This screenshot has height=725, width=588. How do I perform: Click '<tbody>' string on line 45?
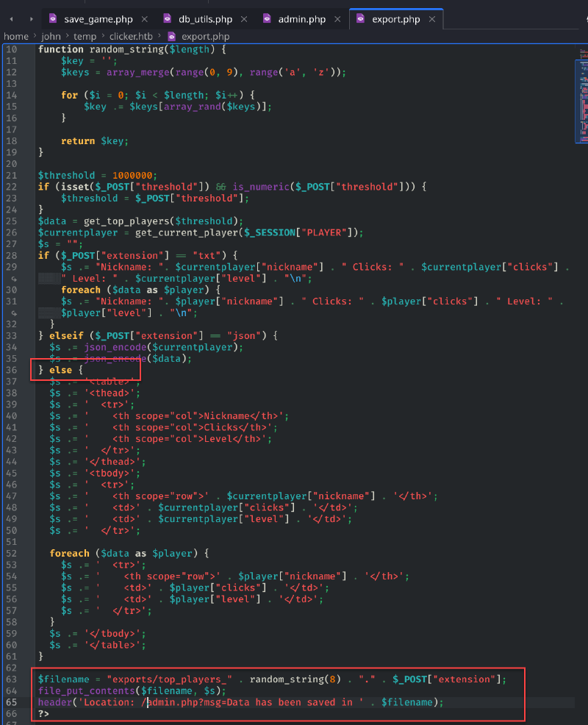[109, 474]
